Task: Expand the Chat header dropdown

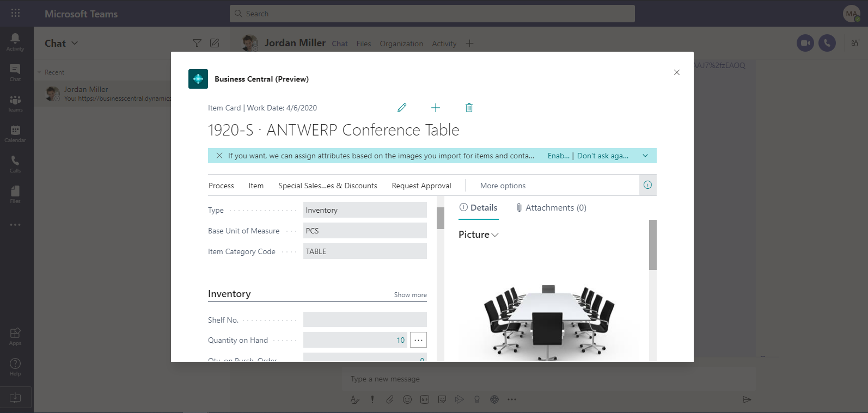Action: [75, 43]
